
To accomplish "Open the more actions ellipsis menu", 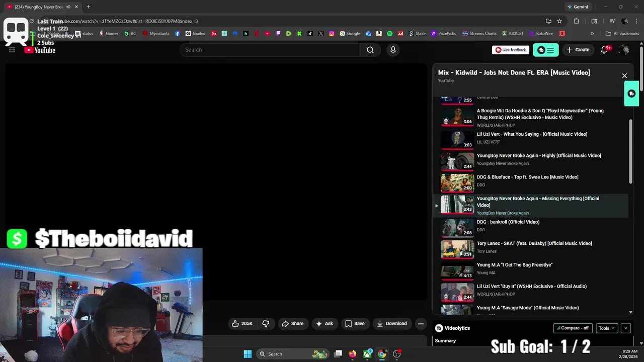I will tap(421, 323).
